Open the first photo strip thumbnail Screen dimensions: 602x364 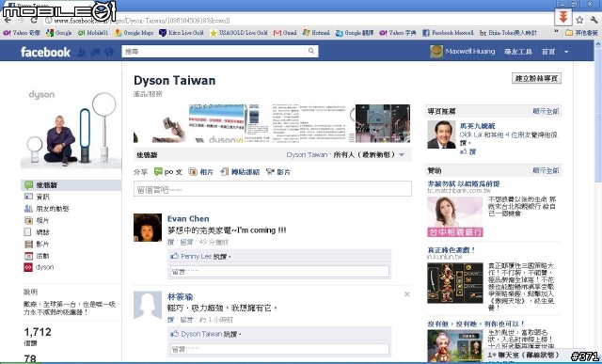click(x=160, y=123)
